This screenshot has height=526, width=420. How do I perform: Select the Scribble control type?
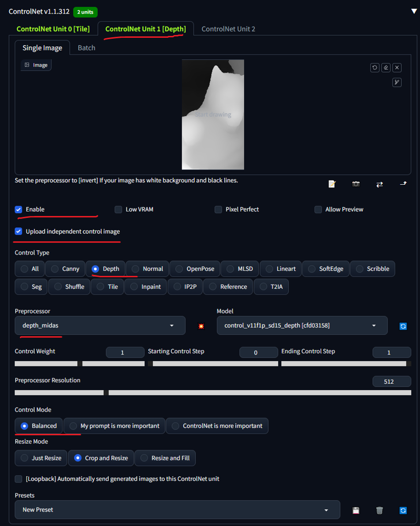click(372, 269)
